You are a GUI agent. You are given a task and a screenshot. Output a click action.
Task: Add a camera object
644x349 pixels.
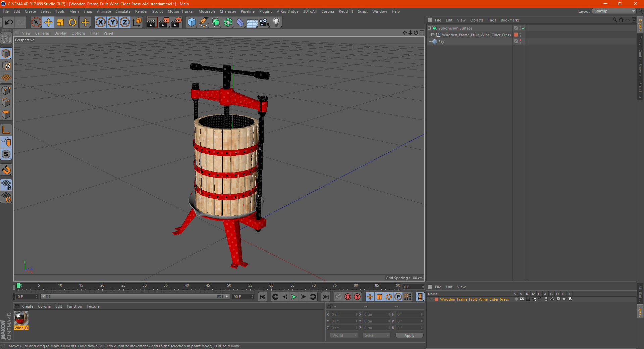264,22
